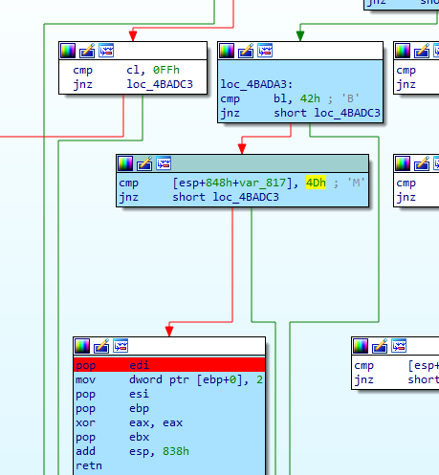The width and height of the screenshot is (439, 475).
Task: Select retn instruction
Action: (x=89, y=466)
